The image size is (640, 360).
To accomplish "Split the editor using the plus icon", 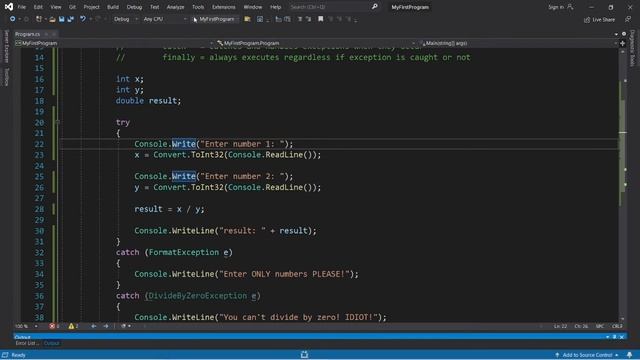I will tap(622, 43).
